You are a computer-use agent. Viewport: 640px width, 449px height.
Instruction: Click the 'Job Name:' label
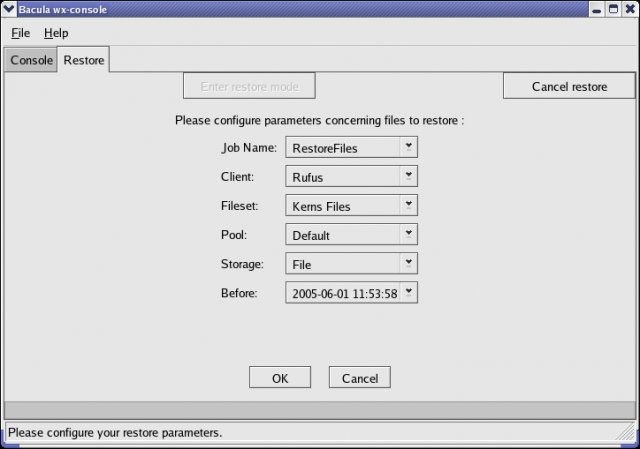[x=249, y=147]
